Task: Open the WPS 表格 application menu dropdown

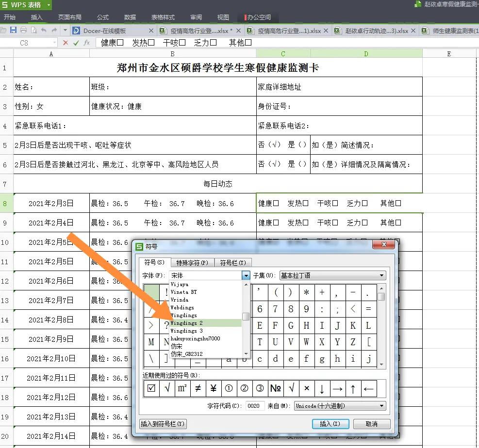Action: coord(49,5)
